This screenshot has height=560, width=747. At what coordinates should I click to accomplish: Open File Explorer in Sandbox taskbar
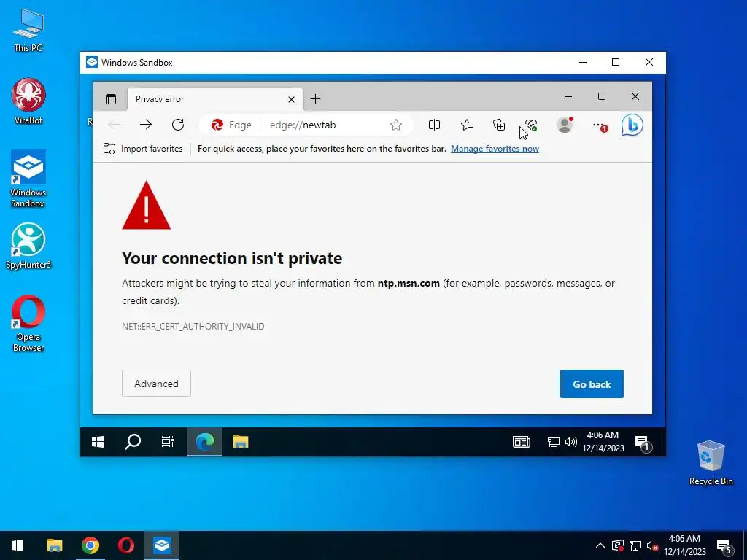pyautogui.click(x=241, y=442)
